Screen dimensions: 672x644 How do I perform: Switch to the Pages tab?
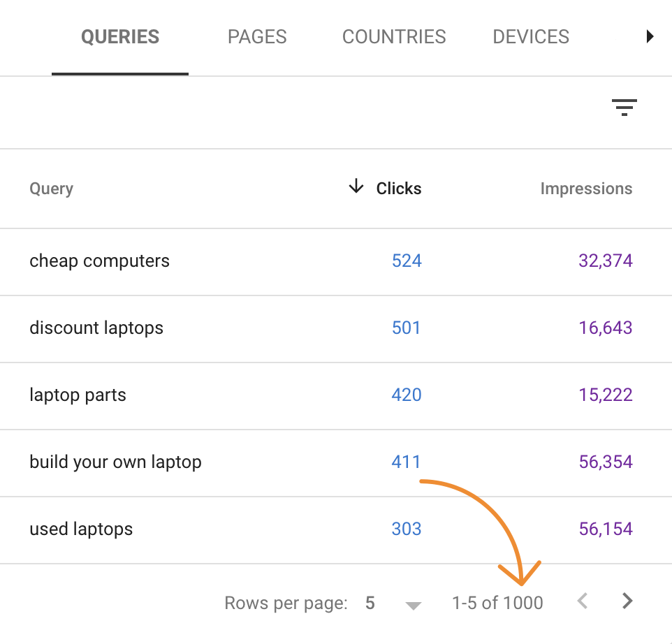tap(257, 37)
